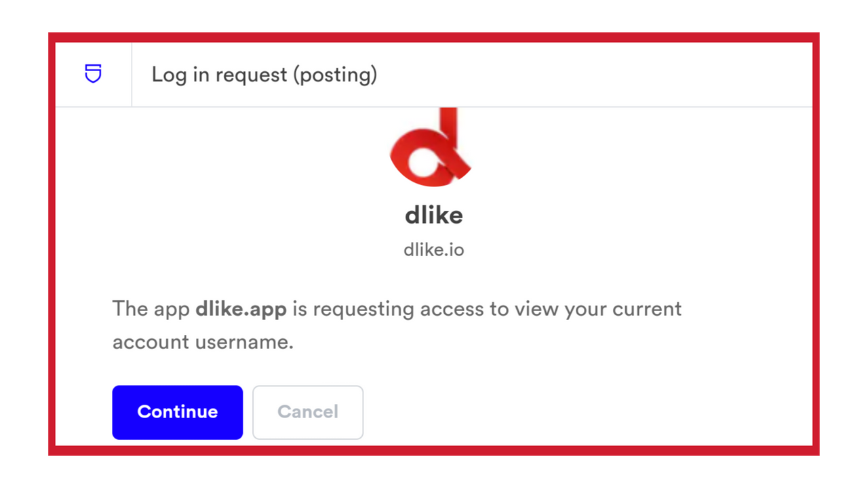868x488 pixels.
Task: Click the word 'Log' in header title
Action: tap(169, 75)
